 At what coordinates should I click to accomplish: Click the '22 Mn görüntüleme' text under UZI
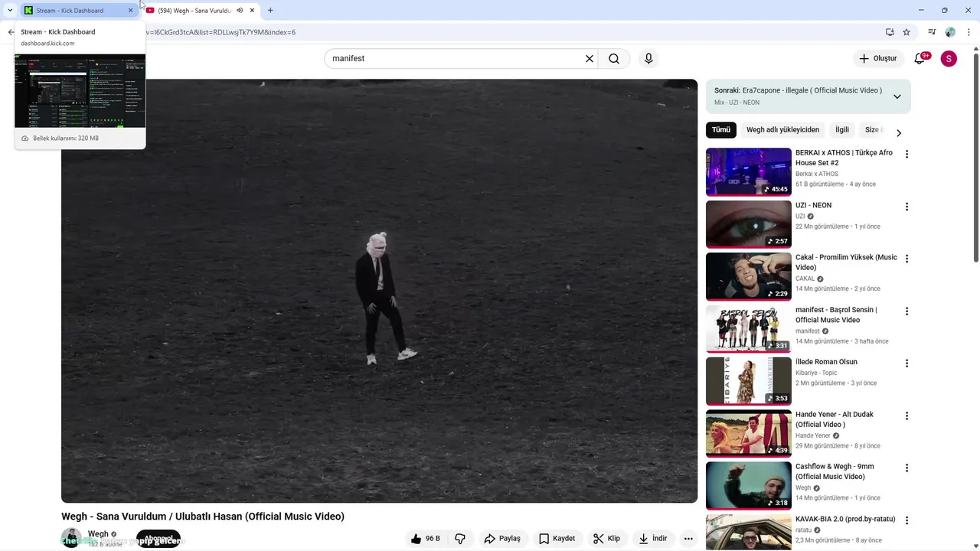(822, 227)
